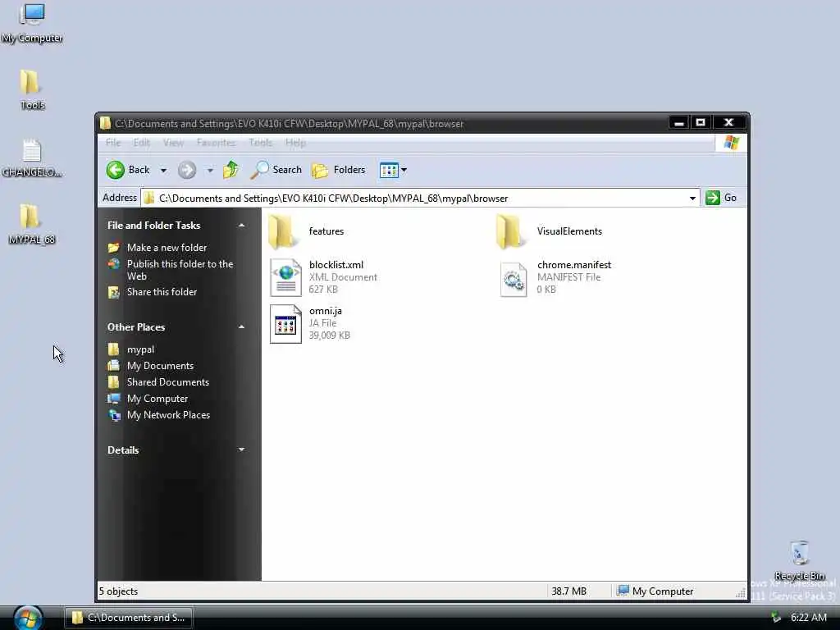Open the Tools menu

260,143
